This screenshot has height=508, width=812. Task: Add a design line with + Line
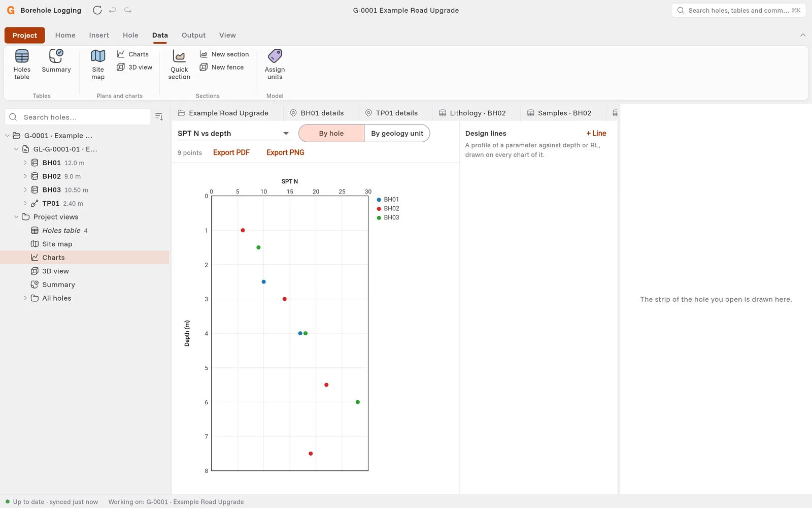(x=596, y=133)
